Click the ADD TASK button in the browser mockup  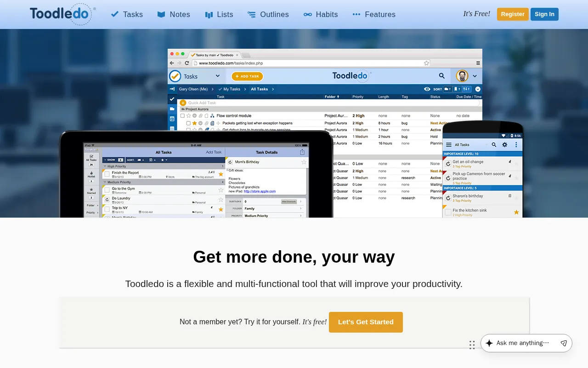[x=247, y=76]
